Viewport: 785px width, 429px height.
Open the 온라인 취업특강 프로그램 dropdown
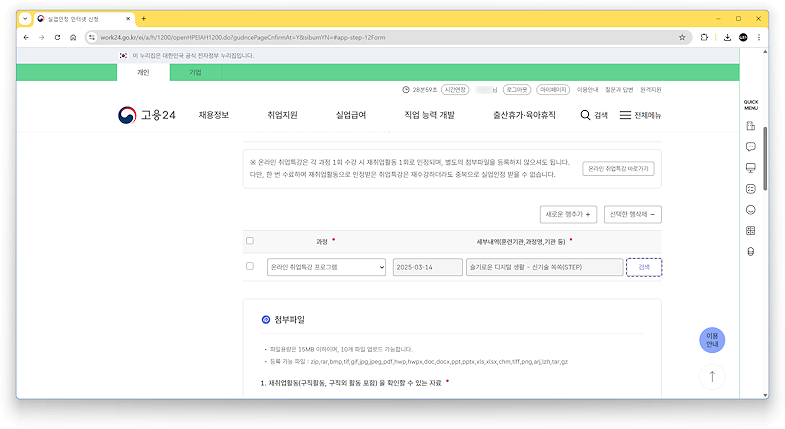click(326, 267)
